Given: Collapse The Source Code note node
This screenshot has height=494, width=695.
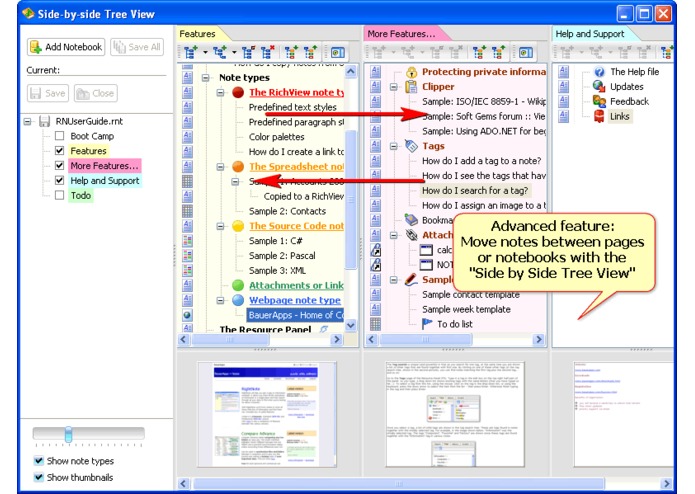Looking at the screenshot, I should (221, 226).
